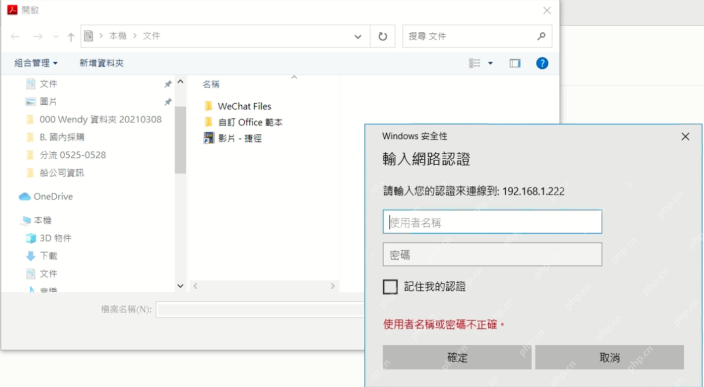
Task: Enable 記住我的認證 checkbox
Action: (x=390, y=287)
